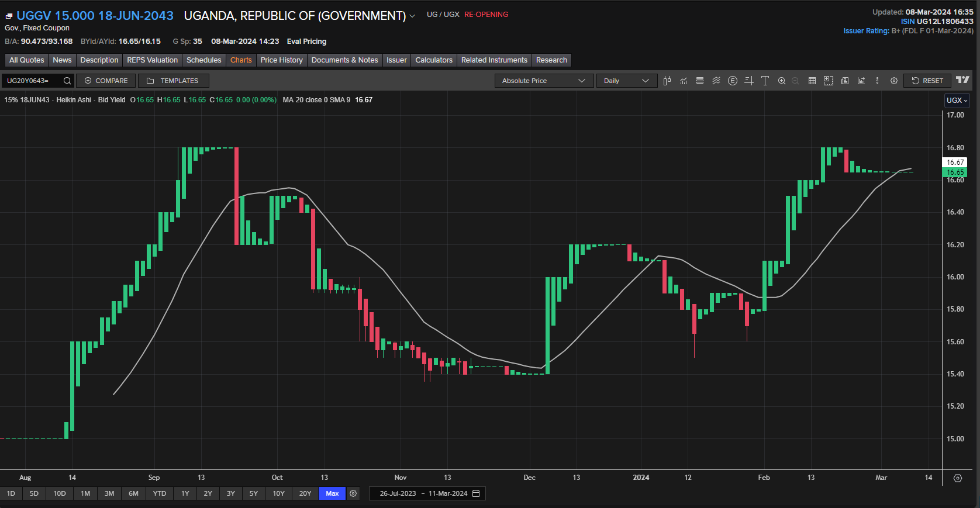Image resolution: width=980 pixels, height=508 pixels.
Task: Open the REPS Valuation tab
Action: pyautogui.click(x=153, y=60)
